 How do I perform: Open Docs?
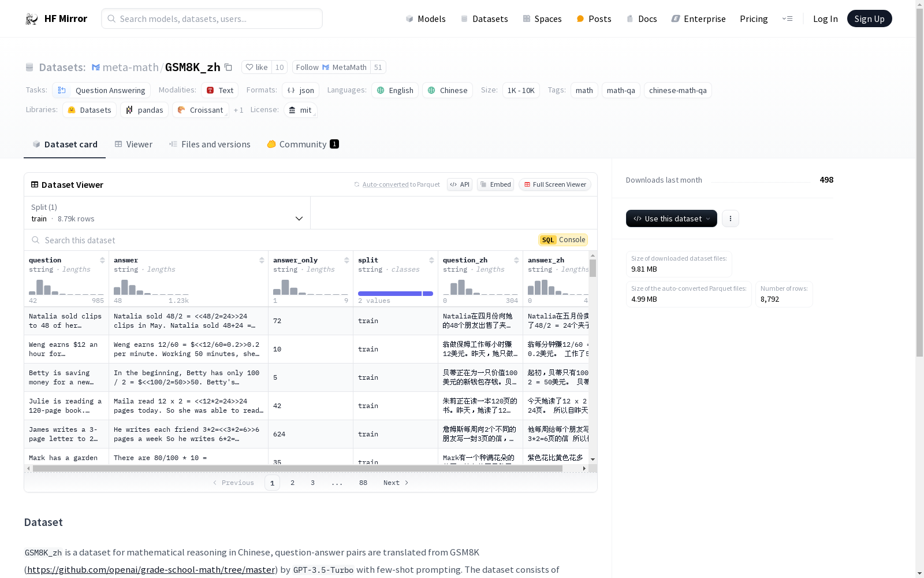pyautogui.click(x=642, y=18)
